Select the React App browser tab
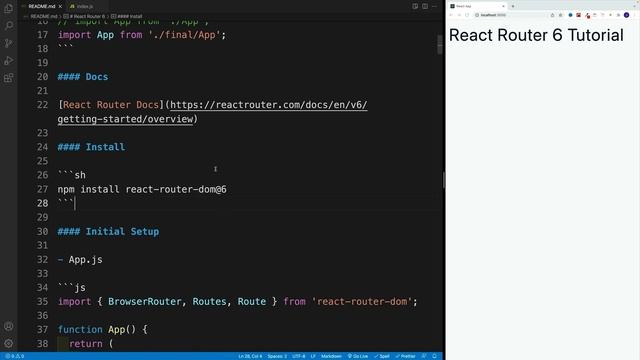 476,6
